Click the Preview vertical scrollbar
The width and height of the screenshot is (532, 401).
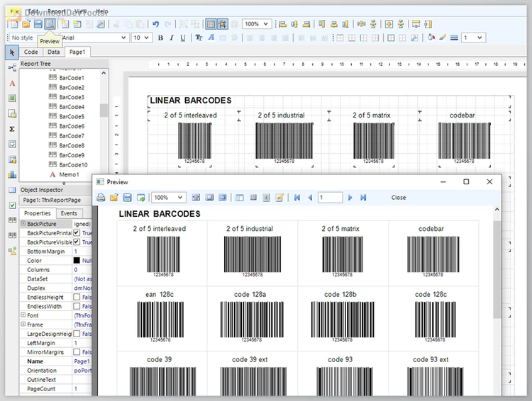coord(497,269)
